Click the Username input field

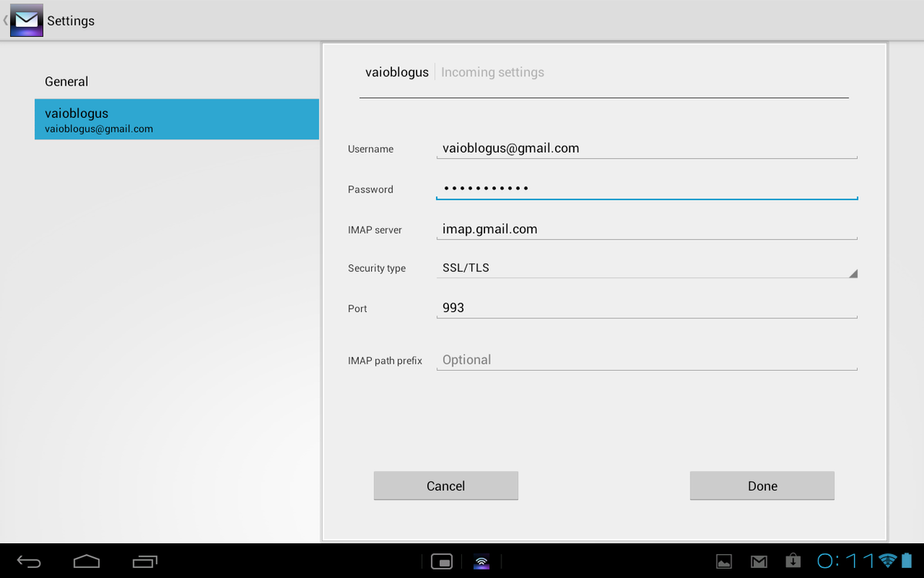click(645, 148)
